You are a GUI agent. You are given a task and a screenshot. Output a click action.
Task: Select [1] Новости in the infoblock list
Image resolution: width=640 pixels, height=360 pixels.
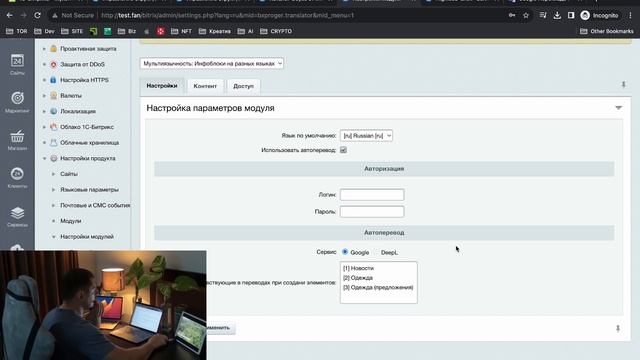pyautogui.click(x=358, y=268)
